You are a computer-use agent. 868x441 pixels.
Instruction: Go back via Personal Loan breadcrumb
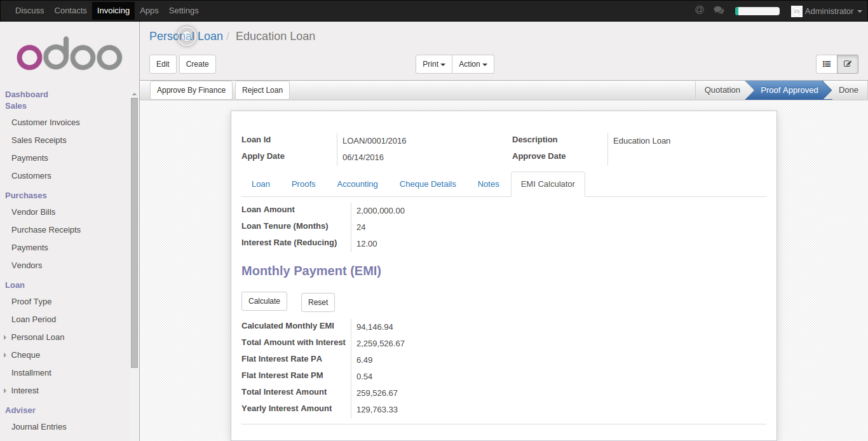[186, 36]
